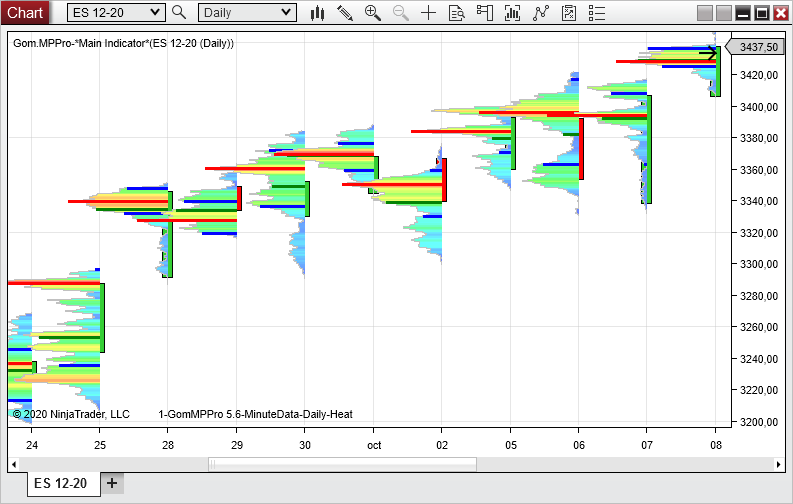Click the scrollbar right arrow
The height and width of the screenshot is (504, 793).
click(779, 464)
